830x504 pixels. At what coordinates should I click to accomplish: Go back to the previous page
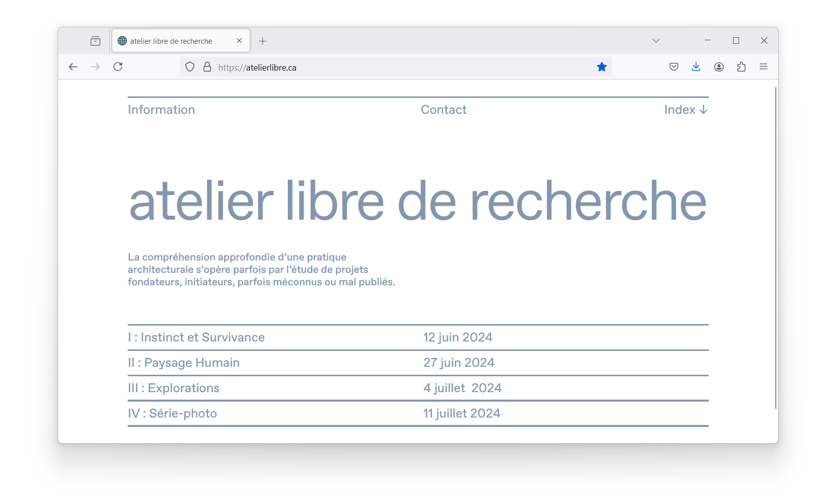(x=73, y=67)
